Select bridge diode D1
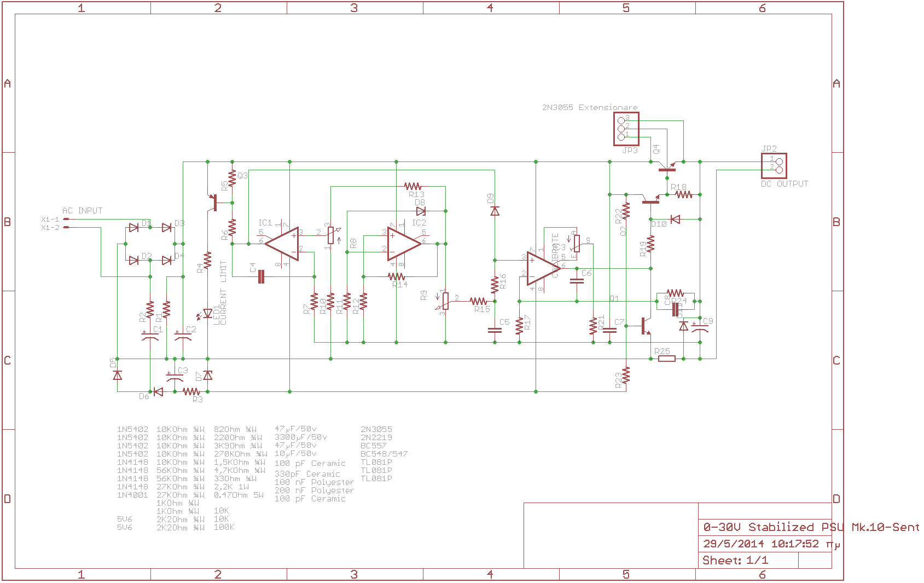924x583 pixels. click(x=133, y=227)
